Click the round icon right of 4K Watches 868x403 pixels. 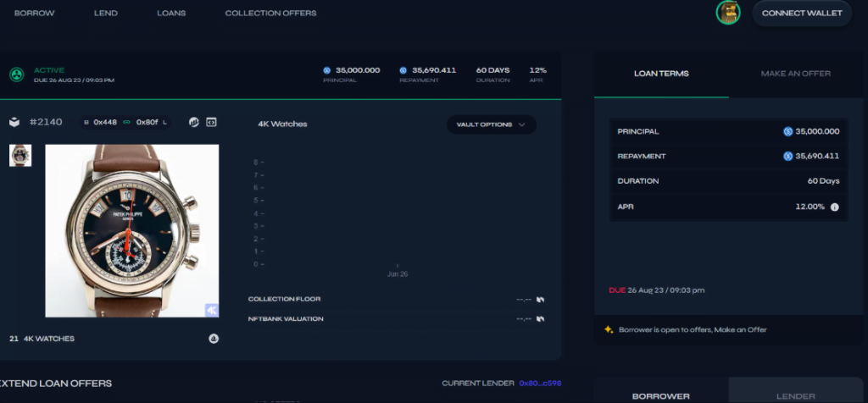pos(214,339)
